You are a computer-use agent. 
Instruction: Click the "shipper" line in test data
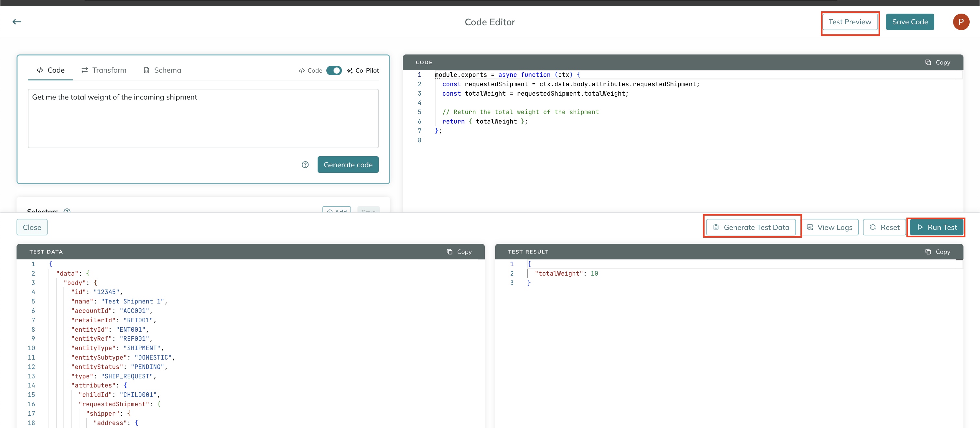108,413
